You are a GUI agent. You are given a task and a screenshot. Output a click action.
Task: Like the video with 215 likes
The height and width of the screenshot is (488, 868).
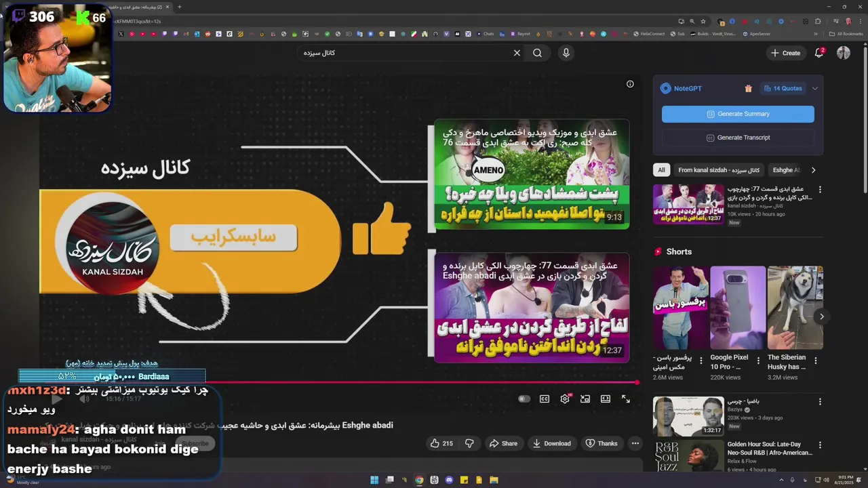[441, 443]
